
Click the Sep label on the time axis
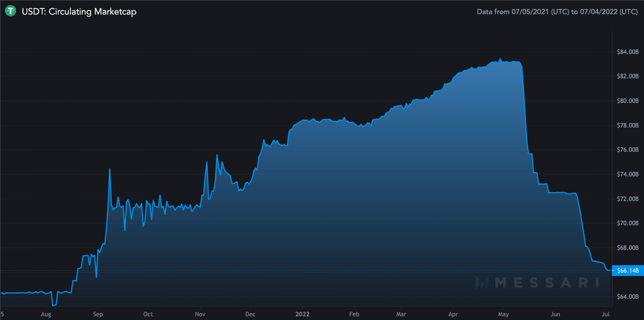98,314
